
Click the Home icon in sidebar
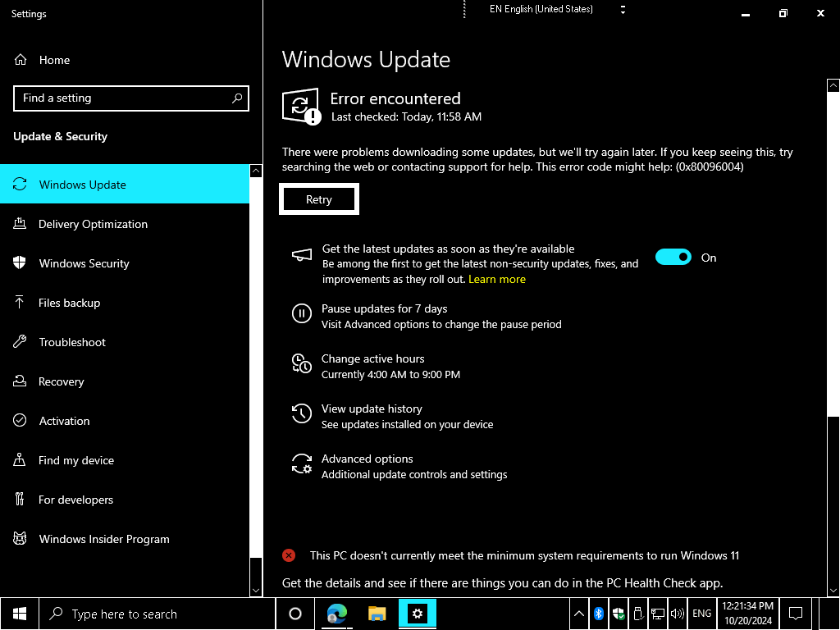(21, 59)
